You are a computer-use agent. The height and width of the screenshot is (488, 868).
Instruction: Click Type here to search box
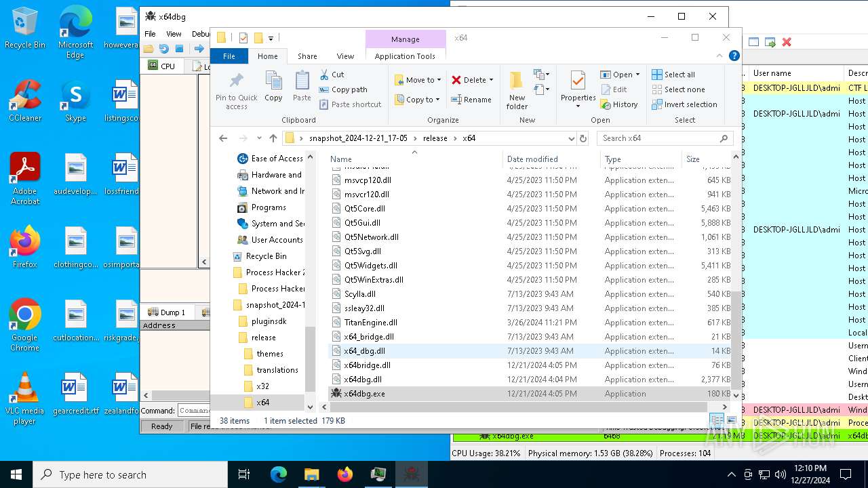(130, 474)
